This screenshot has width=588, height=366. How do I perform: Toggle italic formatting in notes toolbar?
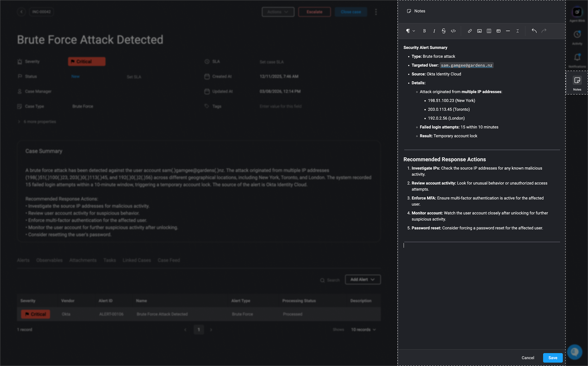[x=434, y=31]
